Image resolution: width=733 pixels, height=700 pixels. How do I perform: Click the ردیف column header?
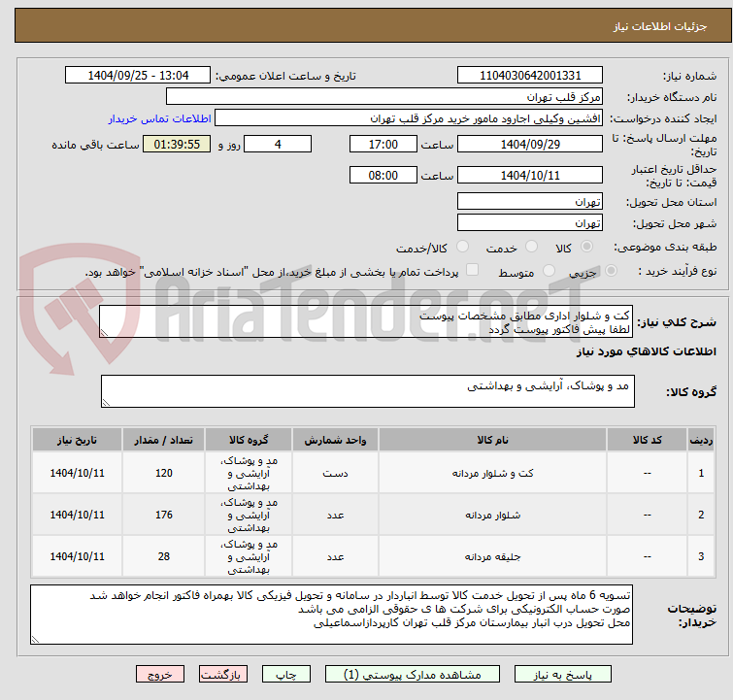701,440
